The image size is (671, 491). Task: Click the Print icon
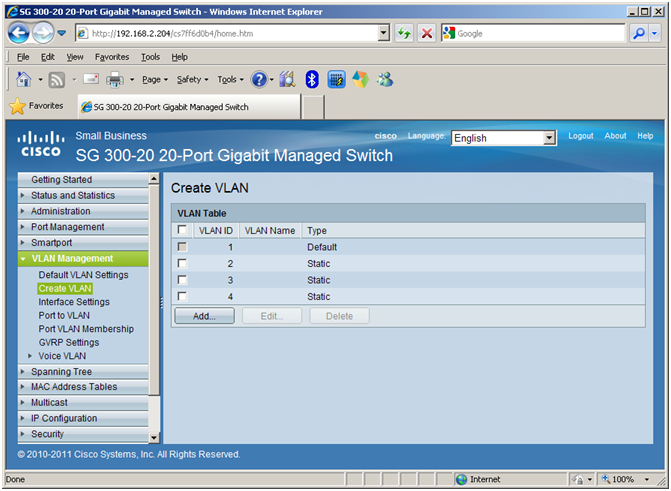point(115,80)
